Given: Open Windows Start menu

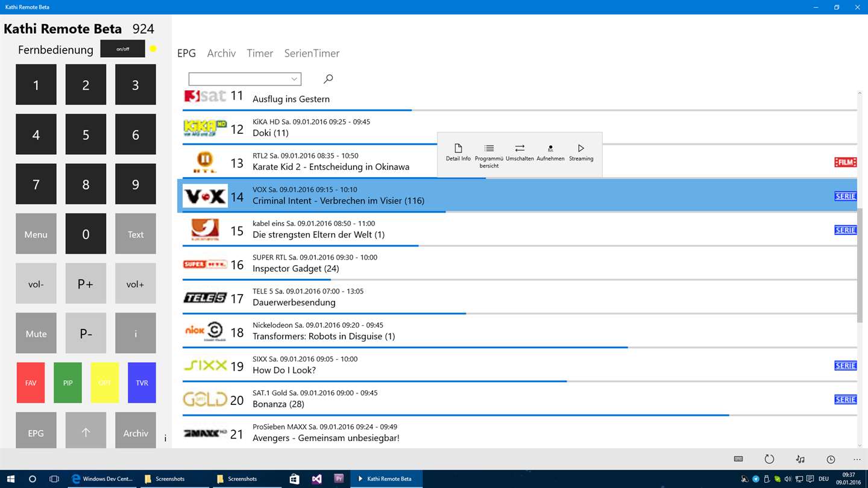Looking at the screenshot, I should tap(11, 479).
